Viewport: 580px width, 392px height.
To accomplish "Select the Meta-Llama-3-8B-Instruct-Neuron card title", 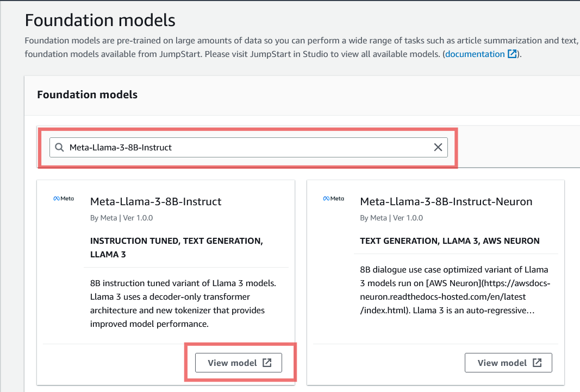I will [446, 201].
